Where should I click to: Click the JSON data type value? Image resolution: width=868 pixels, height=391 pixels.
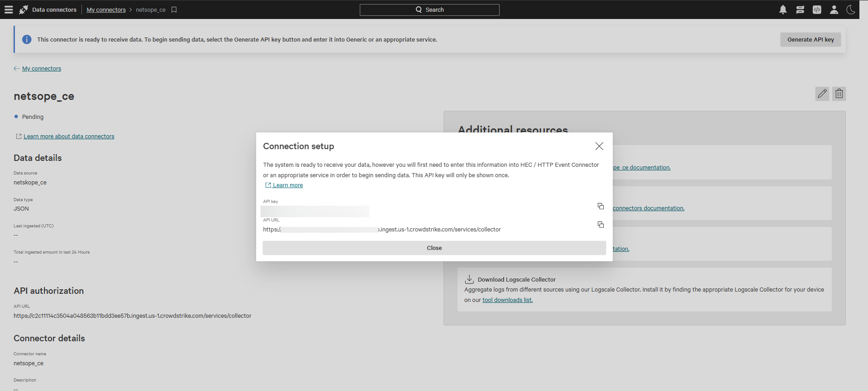point(21,209)
